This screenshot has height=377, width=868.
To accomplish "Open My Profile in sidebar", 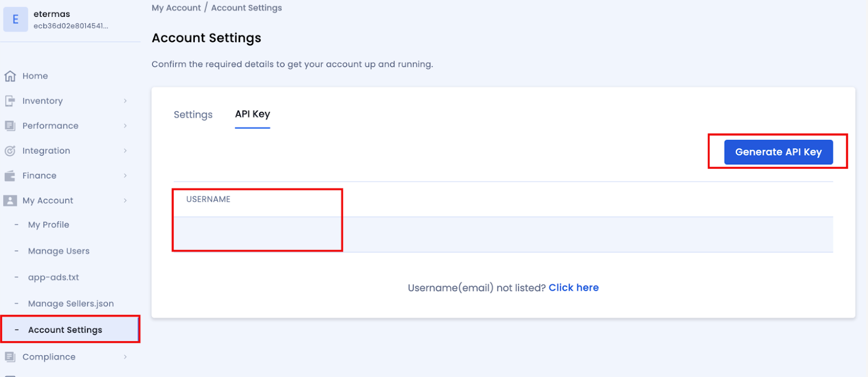I will [x=49, y=225].
